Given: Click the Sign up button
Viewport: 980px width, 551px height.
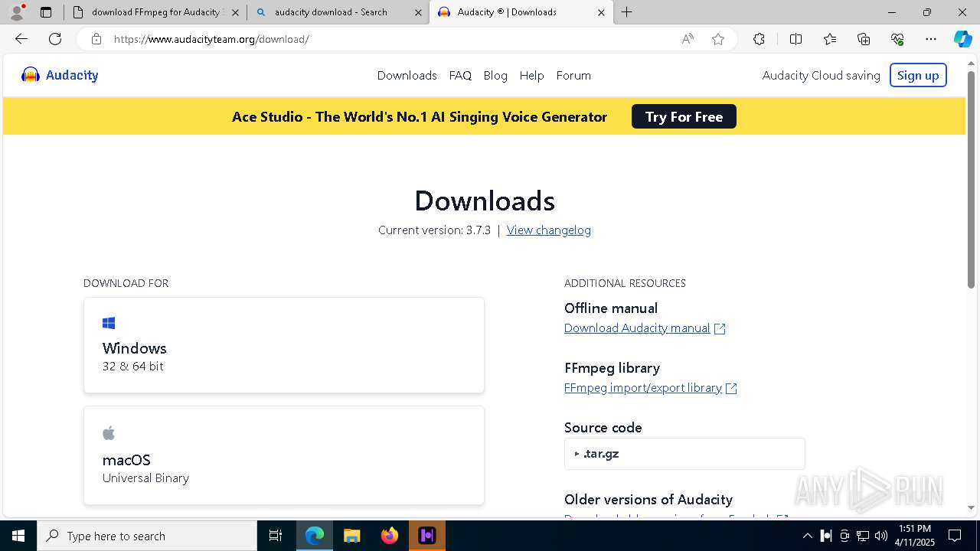Looking at the screenshot, I should click(918, 75).
